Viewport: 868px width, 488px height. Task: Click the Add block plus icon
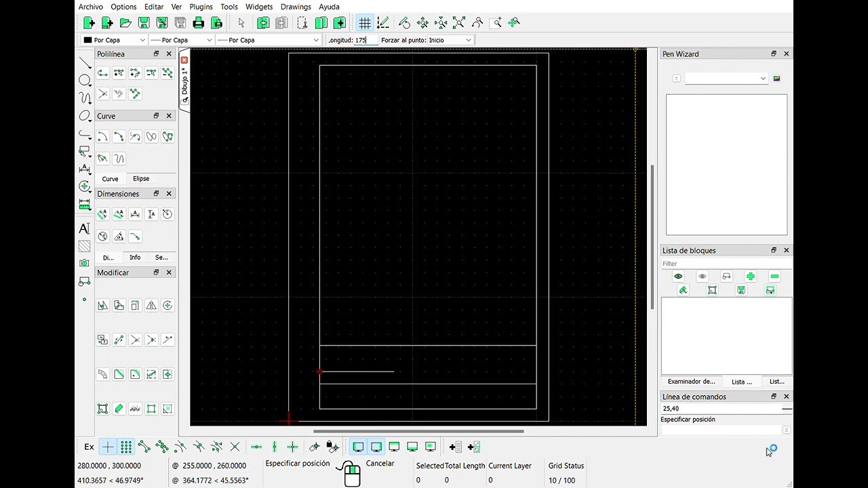(751, 277)
